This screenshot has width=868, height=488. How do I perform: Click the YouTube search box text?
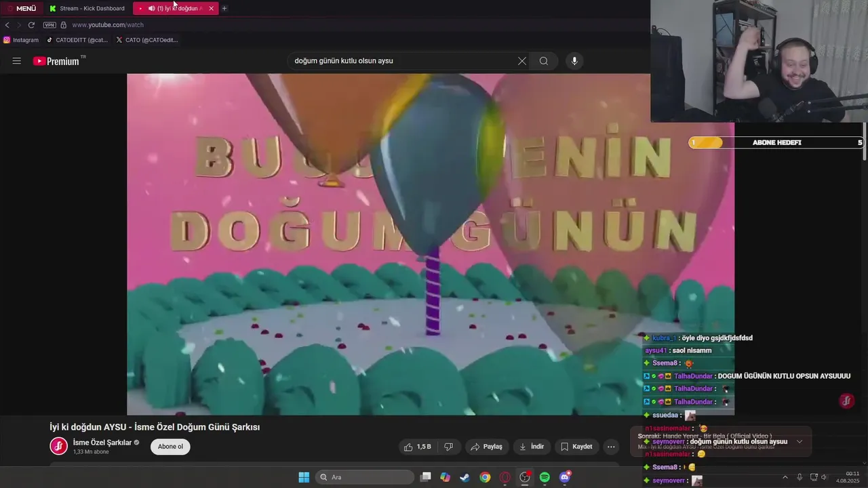[x=344, y=61]
